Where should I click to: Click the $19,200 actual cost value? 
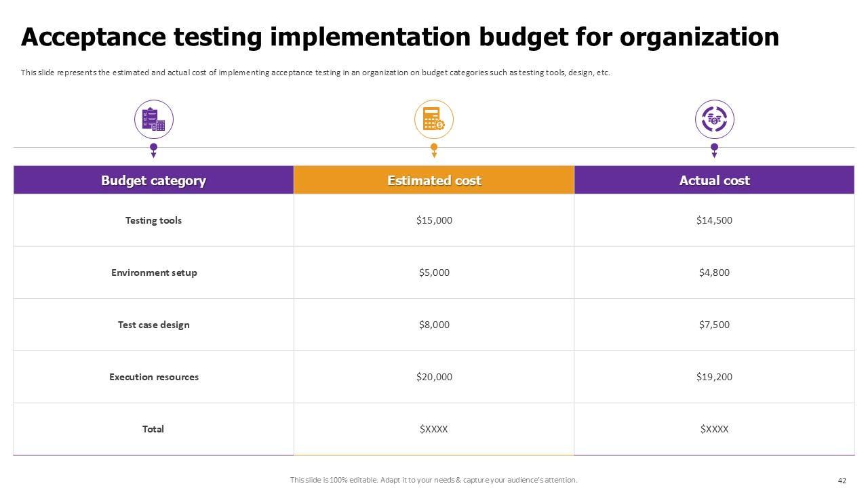[x=714, y=377]
